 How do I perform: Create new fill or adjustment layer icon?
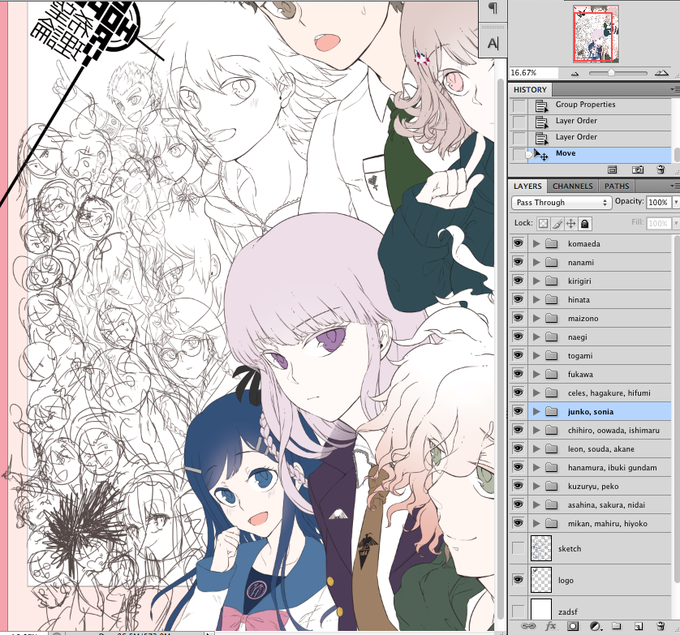[x=595, y=626]
